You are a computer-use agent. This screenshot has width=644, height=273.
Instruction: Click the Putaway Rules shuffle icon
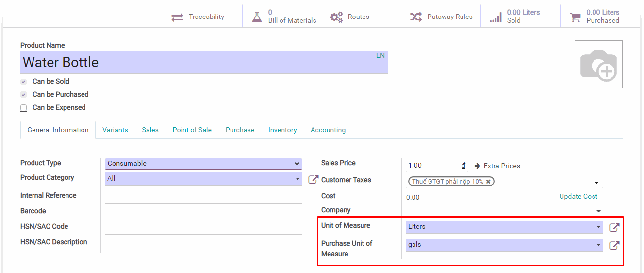pos(416,17)
